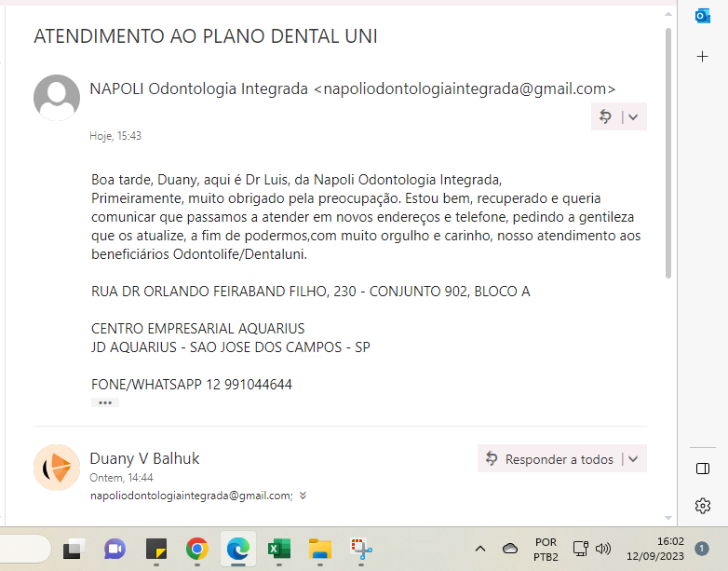Screen dimensions: 728x571
Task: Click Duany V Balhuk sender name
Action: point(144,458)
